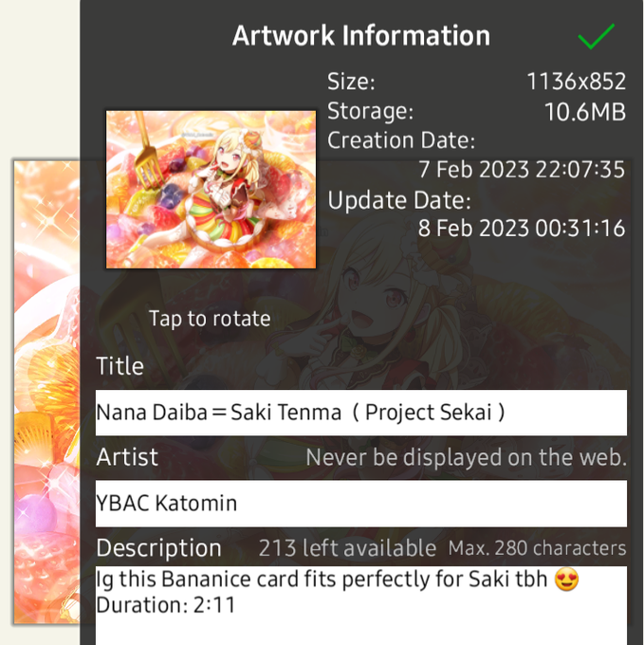Focus the Title field with Nana Daiba text

[x=361, y=413]
